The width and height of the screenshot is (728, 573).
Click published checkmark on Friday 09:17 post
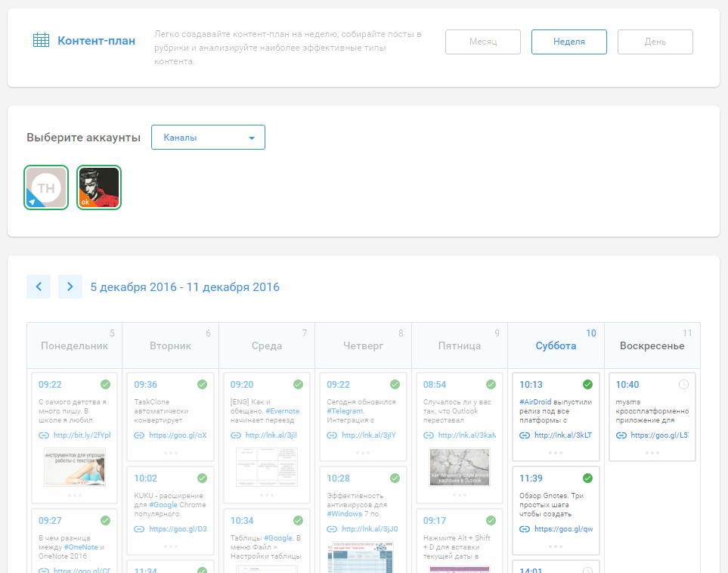click(491, 521)
